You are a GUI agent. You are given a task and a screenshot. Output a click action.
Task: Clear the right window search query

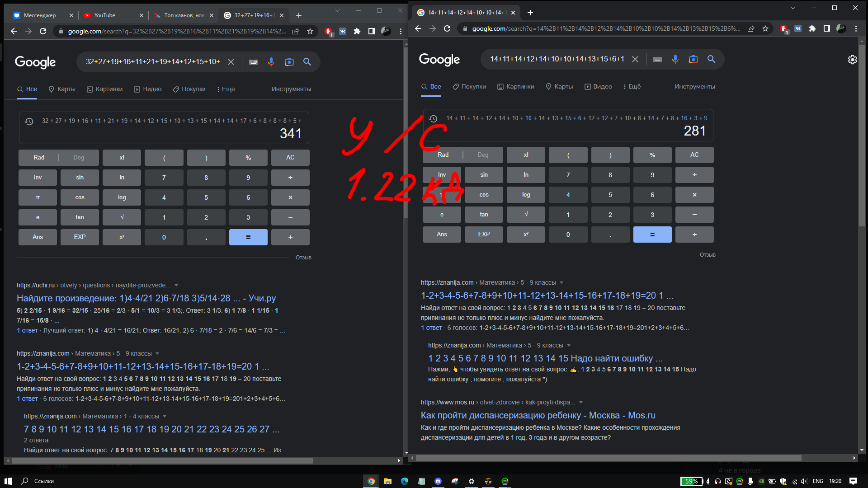pos(635,59)
